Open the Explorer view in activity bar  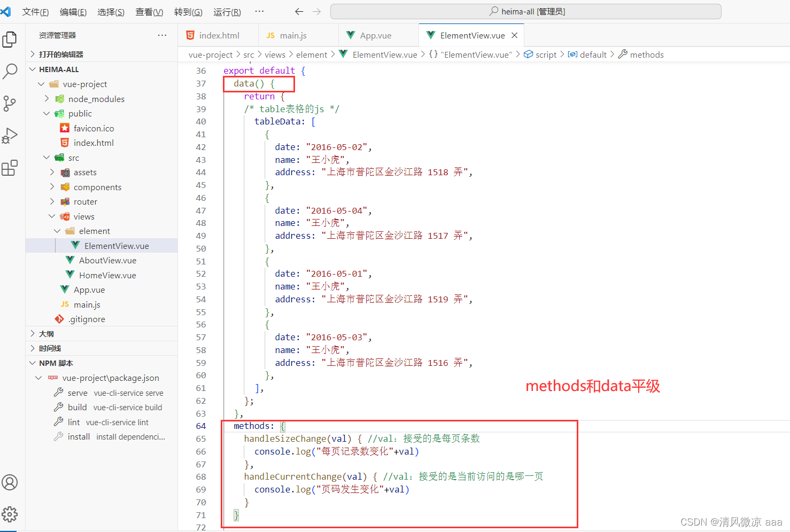10,40
